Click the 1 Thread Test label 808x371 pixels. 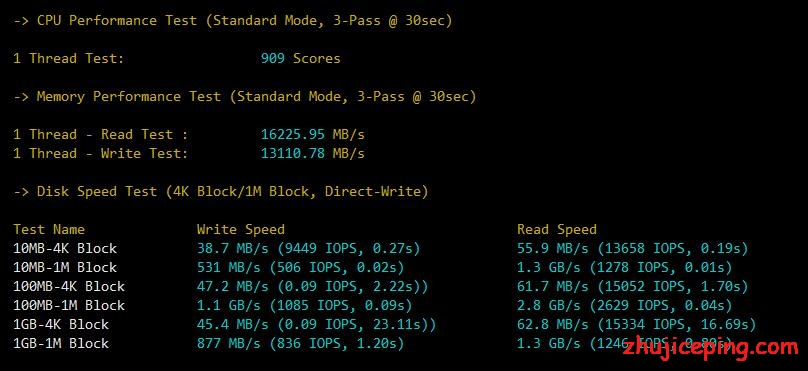point(69,59)
